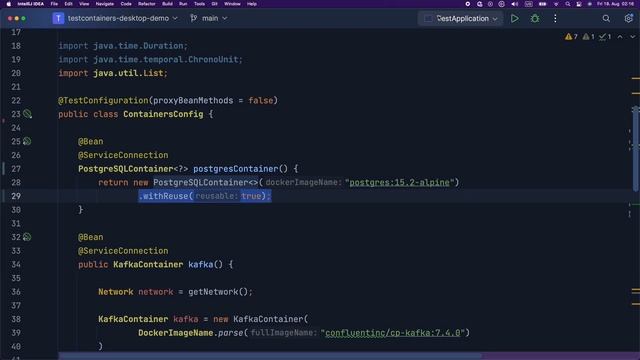Image resolution: width=640 pixels, height=360 pixels.
Task: Click the import java.util.List line
Action: coord(113,73)
